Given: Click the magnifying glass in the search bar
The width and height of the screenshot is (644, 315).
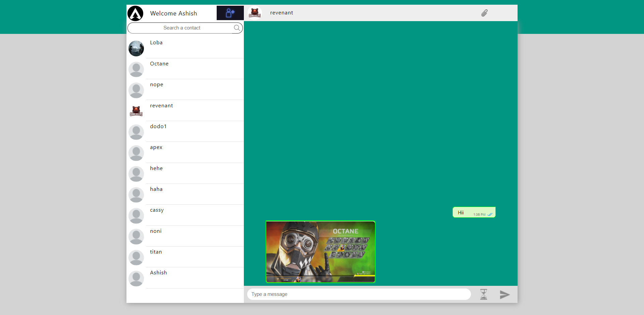Looking at the screenshot, I should click(237, 28).
